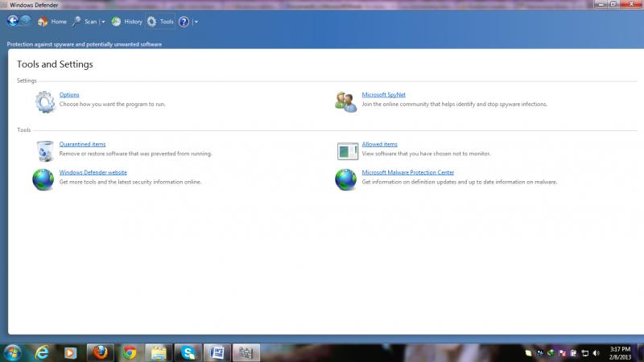
Task: Select the Tools toolbar item
Action: point(160,22)
